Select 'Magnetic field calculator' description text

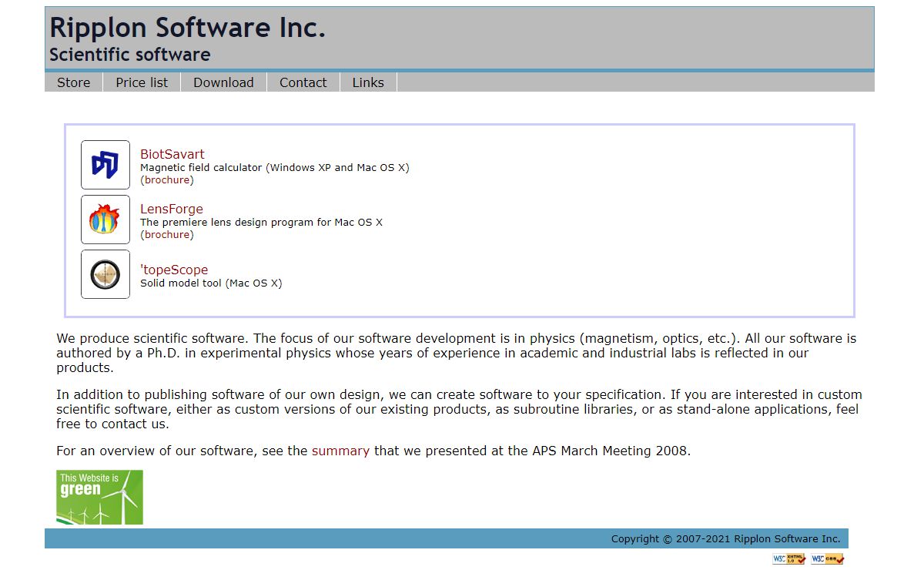tap(275, 167)
